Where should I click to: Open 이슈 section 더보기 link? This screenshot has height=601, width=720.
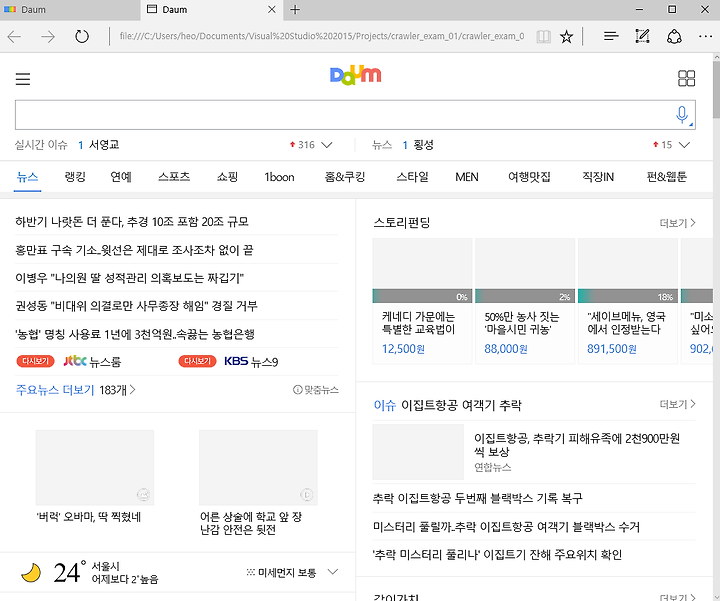coord(677,404)
